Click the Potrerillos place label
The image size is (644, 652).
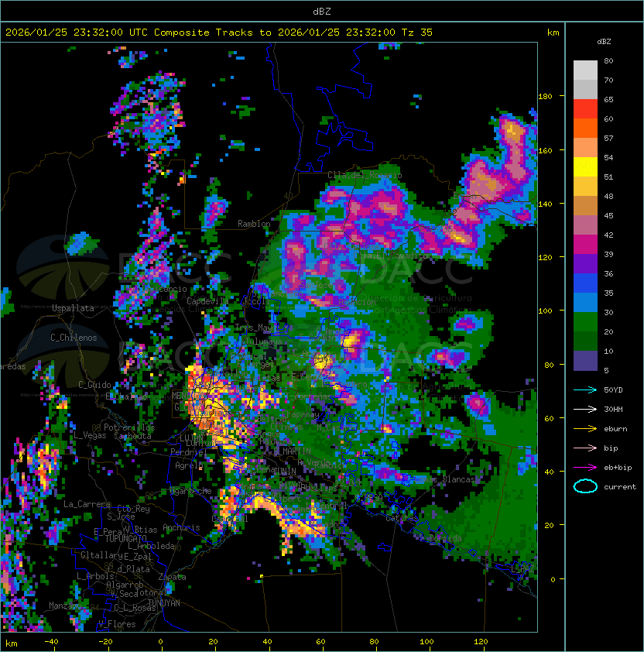coord(129,427)
